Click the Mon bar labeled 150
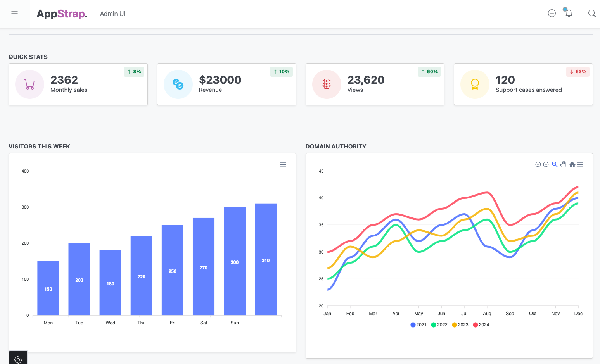Viewport: 600px width, 364px height. tap(48, 288)
